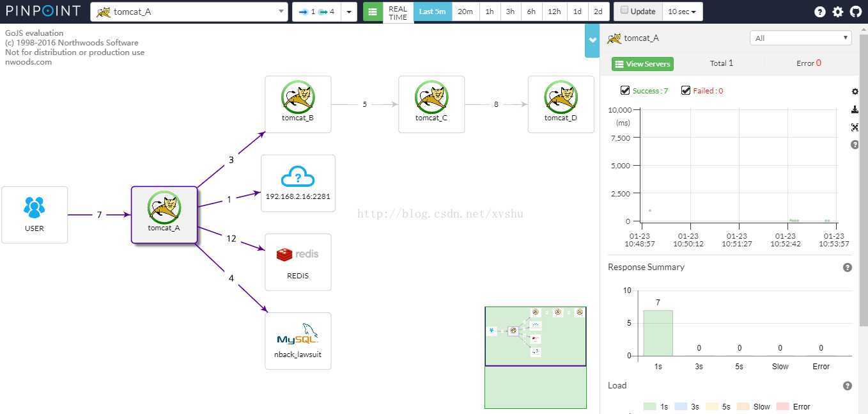Open the tomcat_A application dropdown
The height and width of the screenshot is (414, 868).
[x=189, y=12]
